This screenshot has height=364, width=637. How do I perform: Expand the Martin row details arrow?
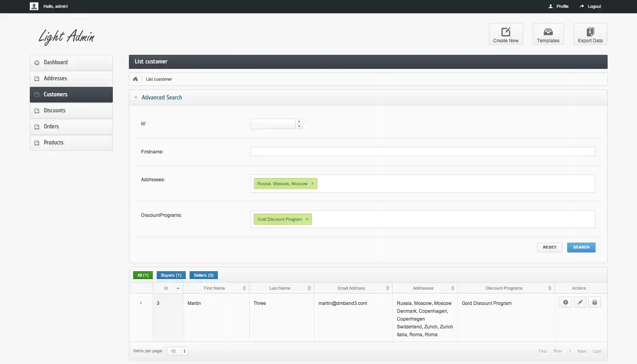click(141, 303)
